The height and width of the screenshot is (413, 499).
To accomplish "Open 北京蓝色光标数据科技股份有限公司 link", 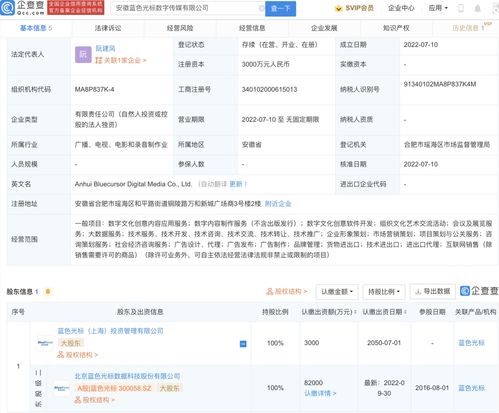I will (127, 376).
